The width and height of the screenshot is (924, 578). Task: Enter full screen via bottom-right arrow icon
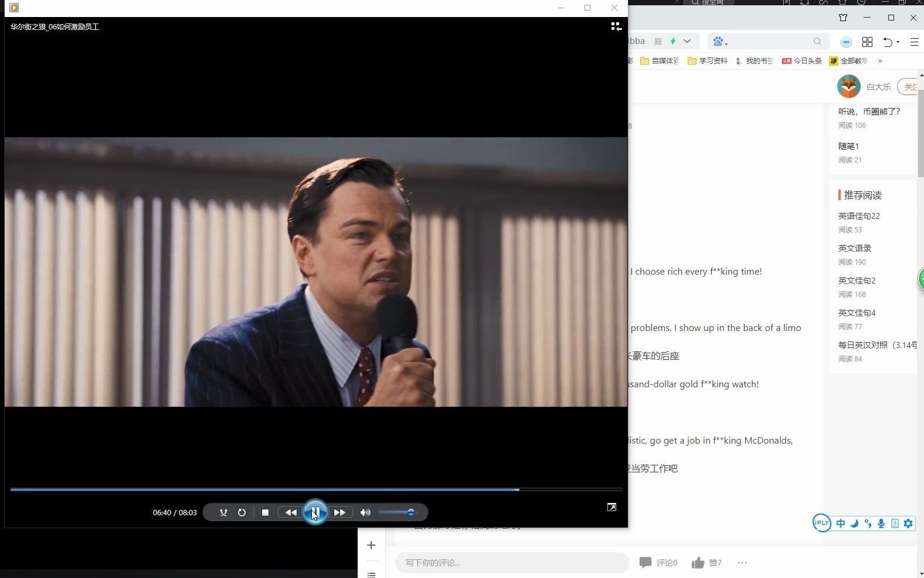pyautogui.click(x=612, y=507)
